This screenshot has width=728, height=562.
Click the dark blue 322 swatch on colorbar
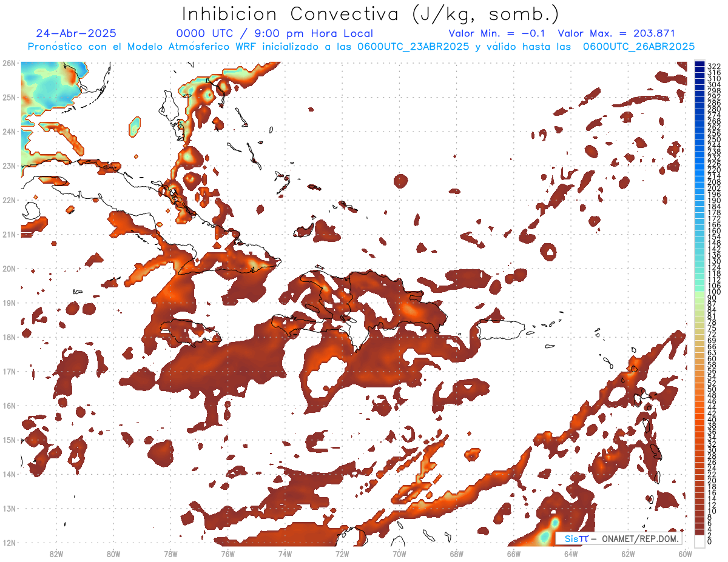click(x=699, y=64)
